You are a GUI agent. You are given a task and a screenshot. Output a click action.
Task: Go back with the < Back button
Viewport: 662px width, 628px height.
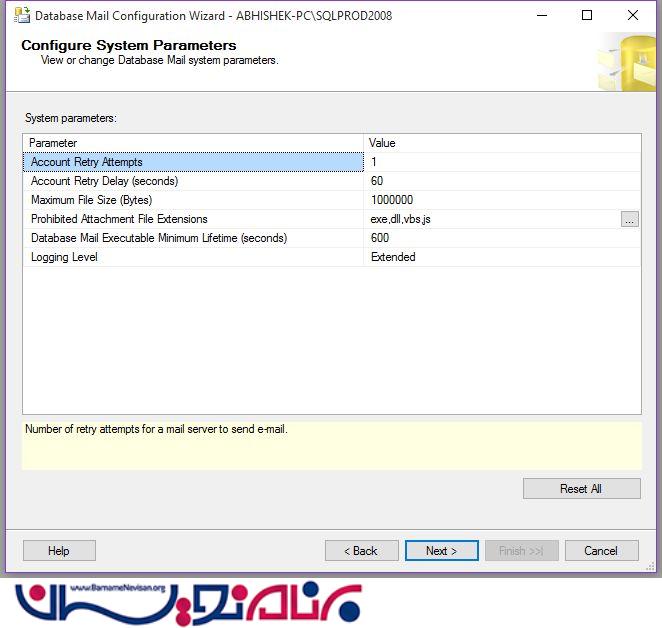click(x=361, y=551)
